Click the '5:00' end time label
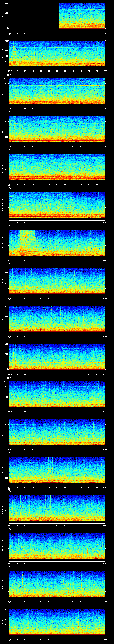The width and height of the screenshot is (114, 644). pos(105,33)
